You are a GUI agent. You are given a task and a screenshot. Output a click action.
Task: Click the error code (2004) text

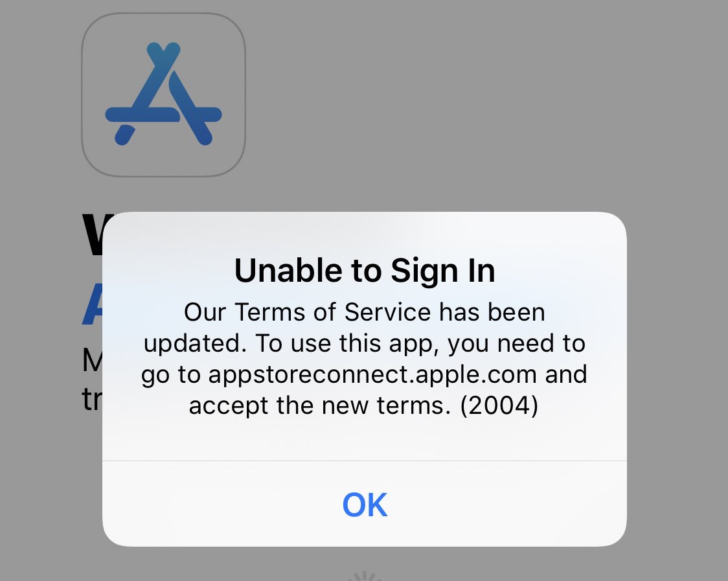(499, 405)
